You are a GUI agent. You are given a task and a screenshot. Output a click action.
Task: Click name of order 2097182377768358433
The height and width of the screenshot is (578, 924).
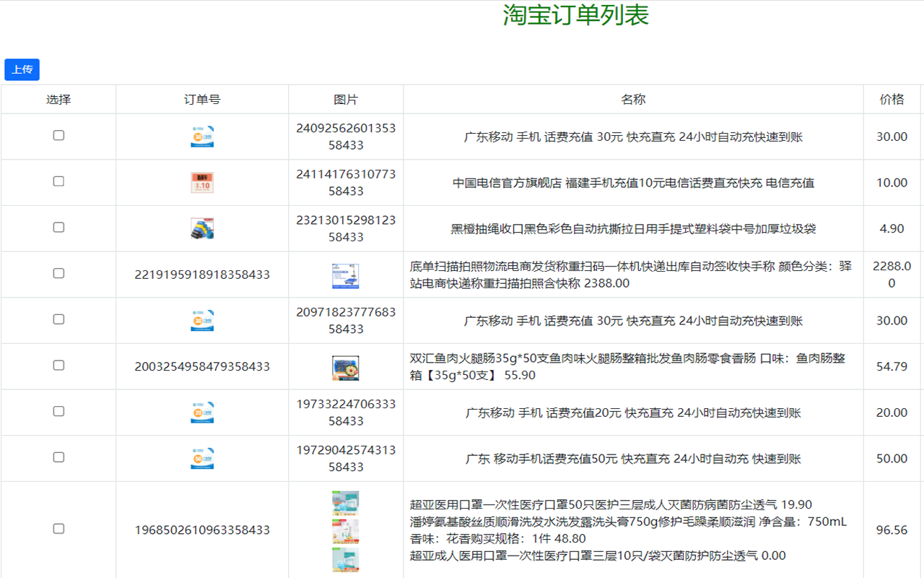click(x=633, y=321)
